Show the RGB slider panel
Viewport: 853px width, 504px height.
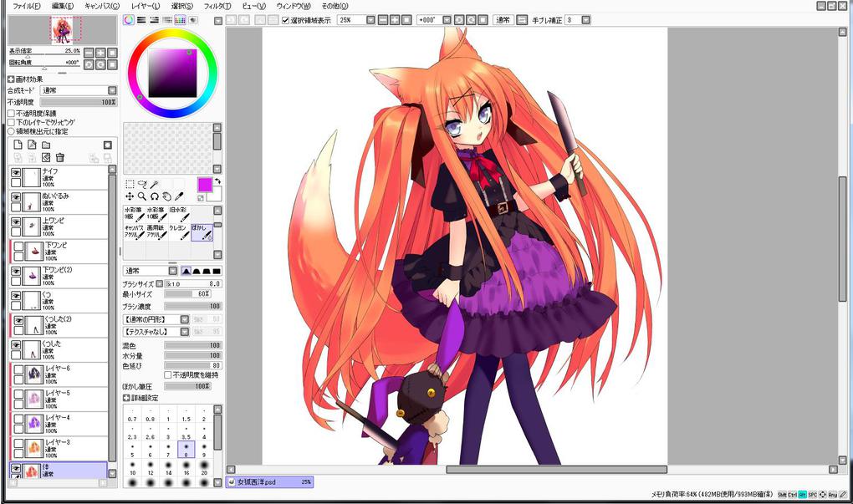(141, 20)
